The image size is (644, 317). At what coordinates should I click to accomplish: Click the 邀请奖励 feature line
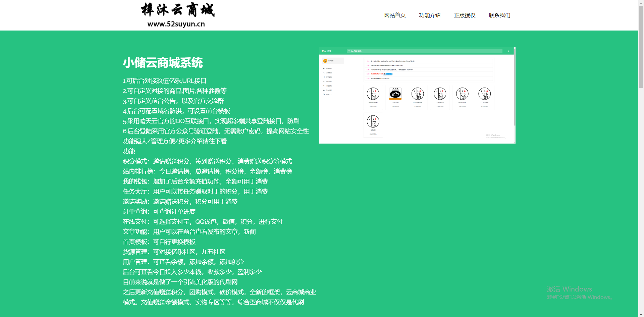[180, 202]
